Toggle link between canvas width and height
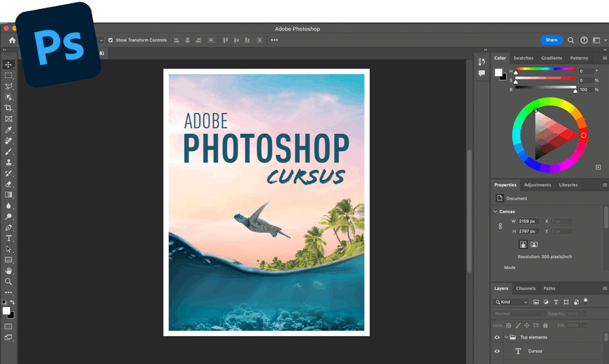This screenshot has height=364, width=609. tap(500, 226)
